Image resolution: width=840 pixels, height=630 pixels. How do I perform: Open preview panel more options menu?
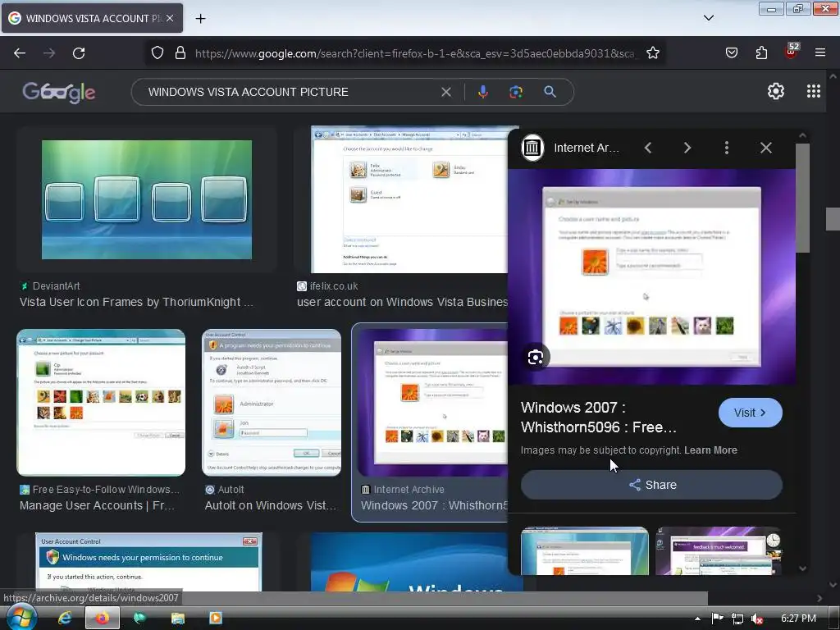pos(727,148)
